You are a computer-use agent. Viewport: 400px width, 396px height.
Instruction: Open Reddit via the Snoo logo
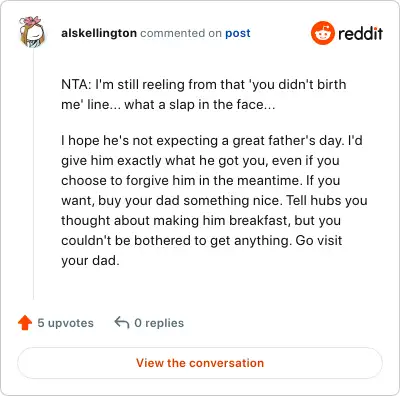(322, 33)
